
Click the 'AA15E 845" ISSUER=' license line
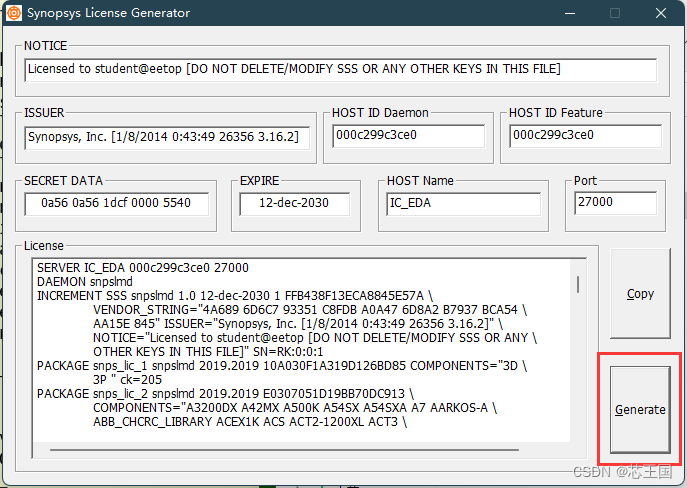coord(298,324)
